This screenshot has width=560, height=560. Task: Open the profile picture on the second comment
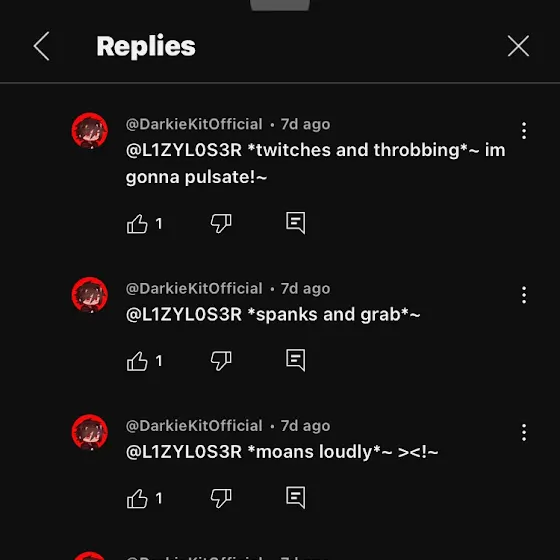coord(90,295)
